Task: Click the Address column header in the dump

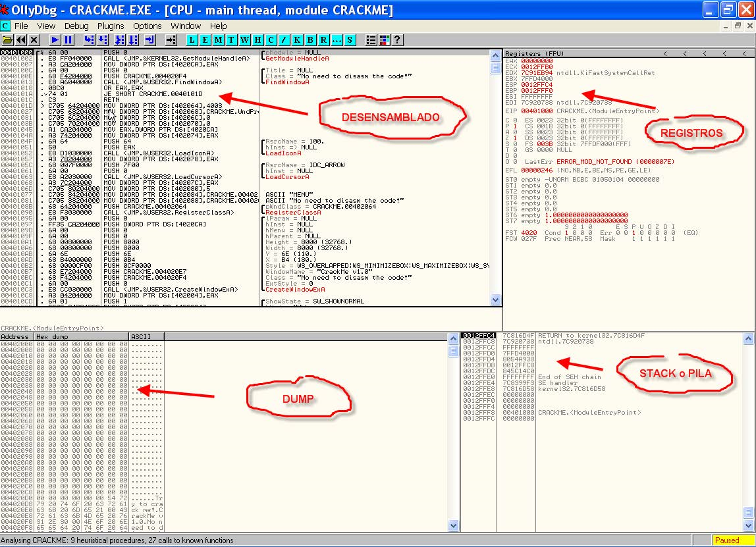Action: [x=17, y=337]
